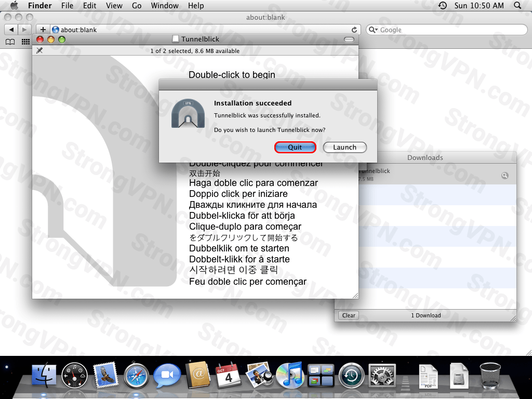Open Mail from the Dock
The image size is (532, 399).
coord(105,375)
